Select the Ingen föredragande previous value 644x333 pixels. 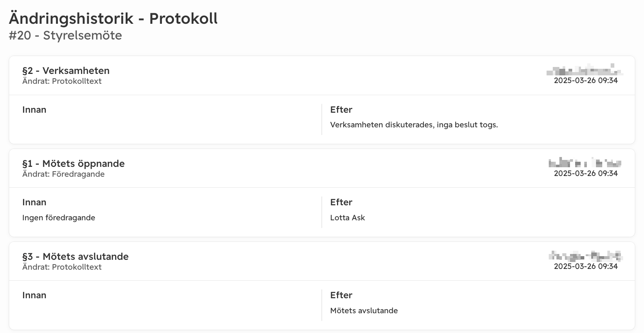[59, 218]
